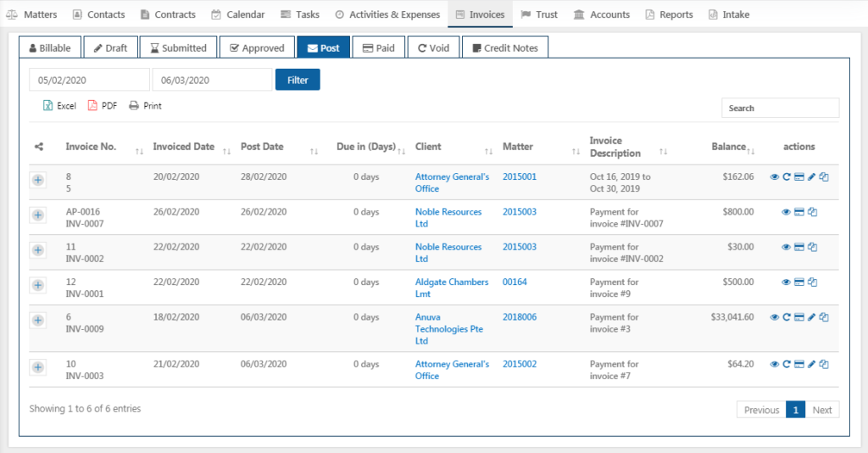Expand the AP-0016 INV-0007 row
This screenshot has height=453, width=868.
pos(37,215)
